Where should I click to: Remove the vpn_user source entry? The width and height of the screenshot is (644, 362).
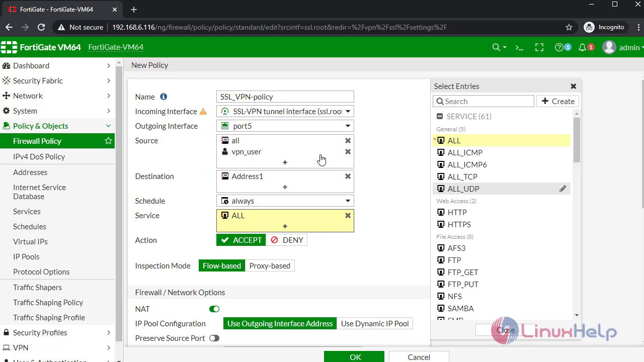348,152
